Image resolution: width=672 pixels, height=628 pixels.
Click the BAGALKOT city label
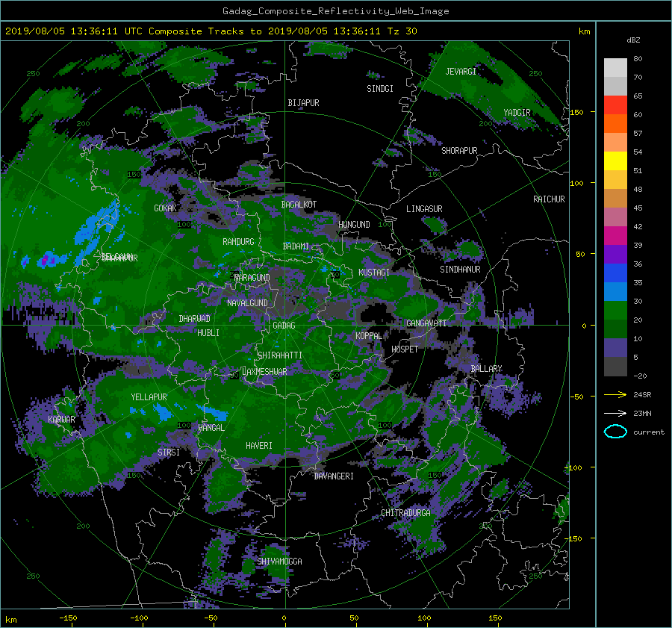(x=299, y=205)
